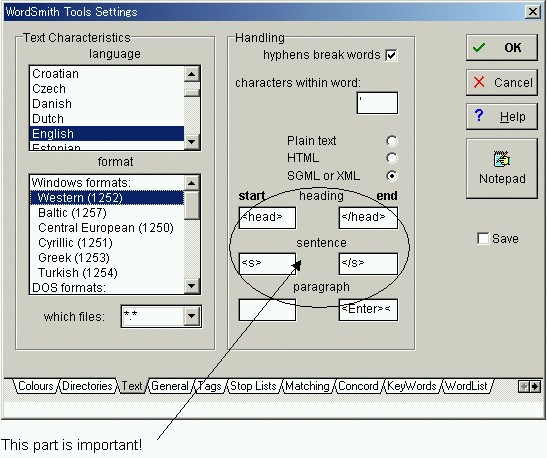Select the HTML radio button
The height and width of the screenshot is (458, 547).
(392, 158)
